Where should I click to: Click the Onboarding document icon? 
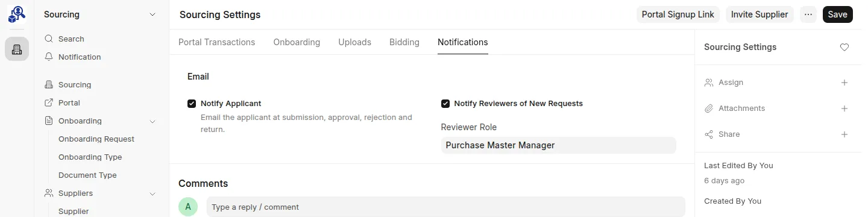tap(49, 121)
